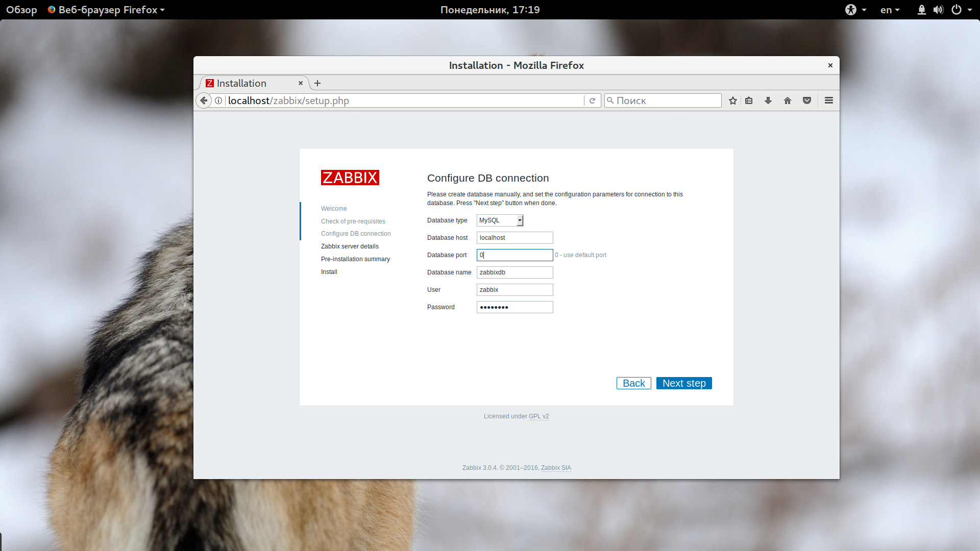Open the Firefox hamburger menu

(x=829, y=101)
